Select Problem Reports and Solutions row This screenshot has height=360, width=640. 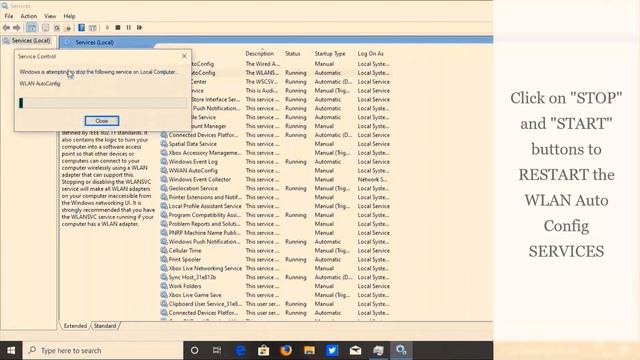[276, 224]
